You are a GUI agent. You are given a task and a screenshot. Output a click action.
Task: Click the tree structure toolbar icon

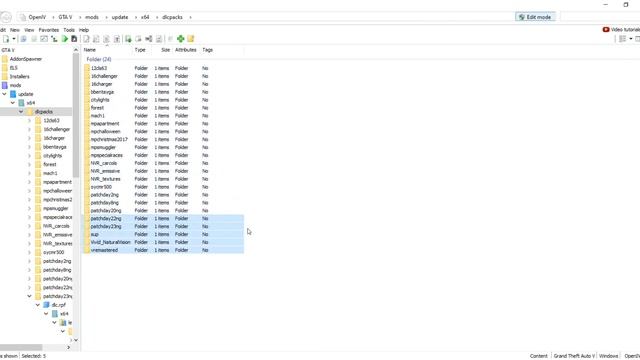pyautogui.click(x=54, y=39)
